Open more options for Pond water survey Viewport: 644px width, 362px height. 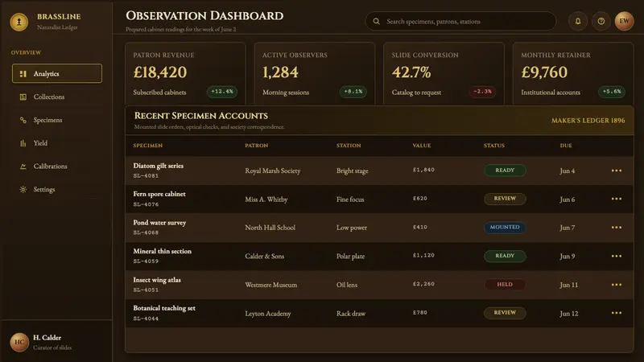pos(616,228)
